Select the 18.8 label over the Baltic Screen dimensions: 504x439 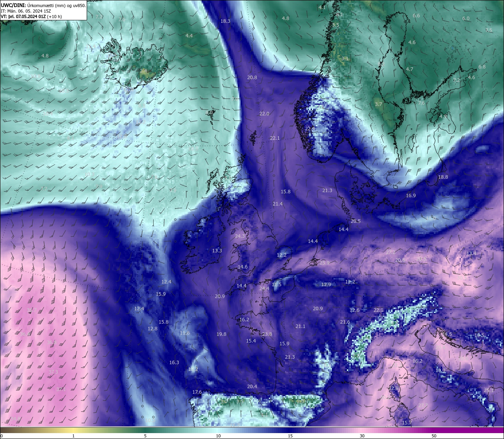tap(443, 177)
